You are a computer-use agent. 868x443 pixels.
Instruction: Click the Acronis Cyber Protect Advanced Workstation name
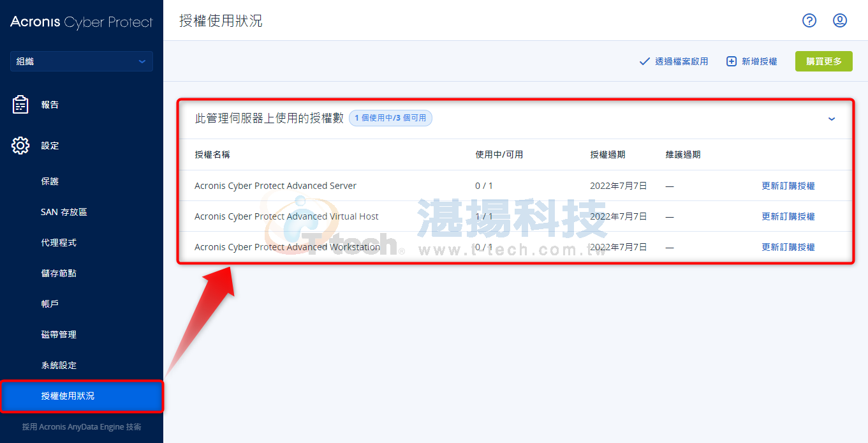coord(287,247)
